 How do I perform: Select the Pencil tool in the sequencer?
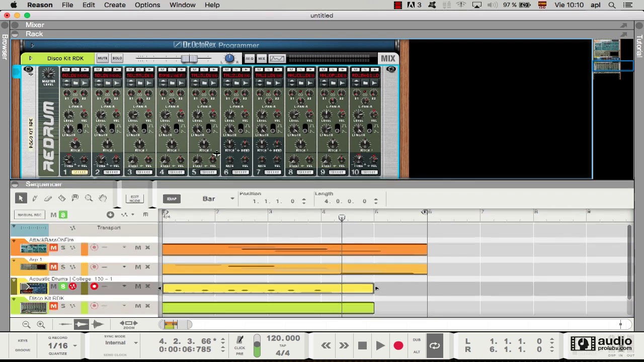[35, 199]
